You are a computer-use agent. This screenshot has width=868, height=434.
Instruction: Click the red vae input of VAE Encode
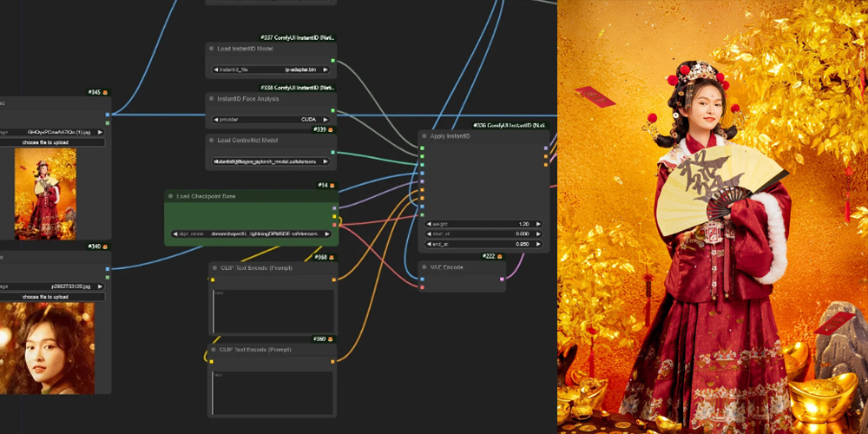tap(423, 286)
